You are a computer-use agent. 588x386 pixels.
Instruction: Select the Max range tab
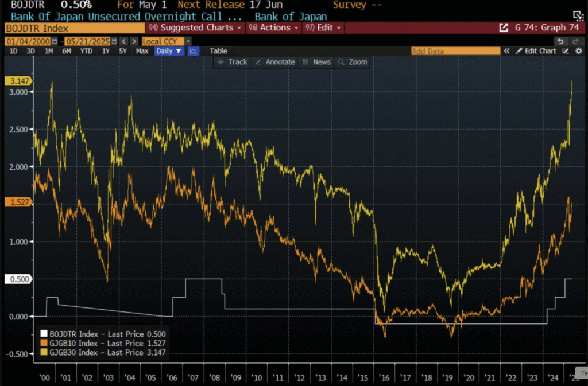[x=142, y=51]
